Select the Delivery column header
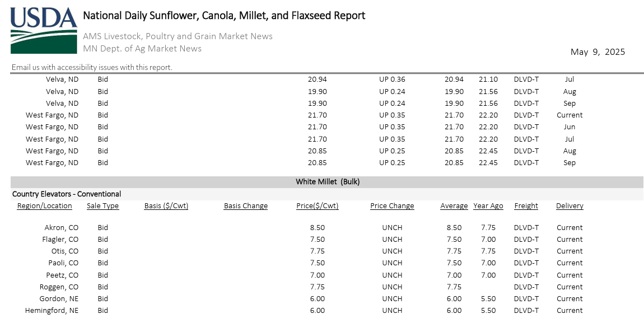The height and width of the screenshot is (323, 644). pyautogui.click(x=570, y=206)
